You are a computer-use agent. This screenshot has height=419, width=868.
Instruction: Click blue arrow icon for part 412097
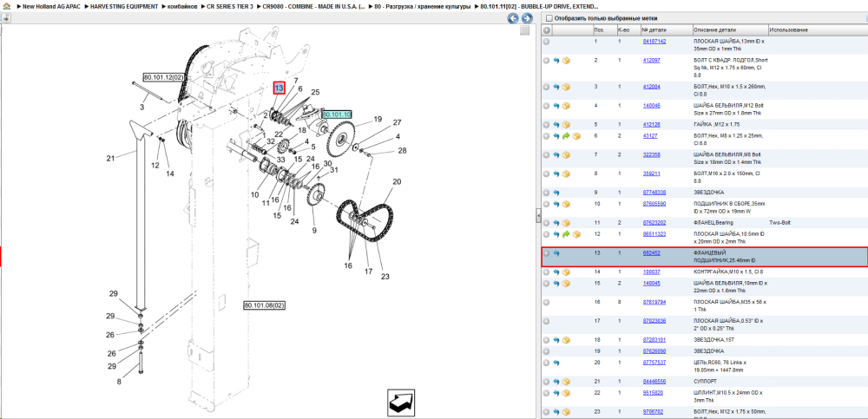pyautogui.click(x=556, y=61)
